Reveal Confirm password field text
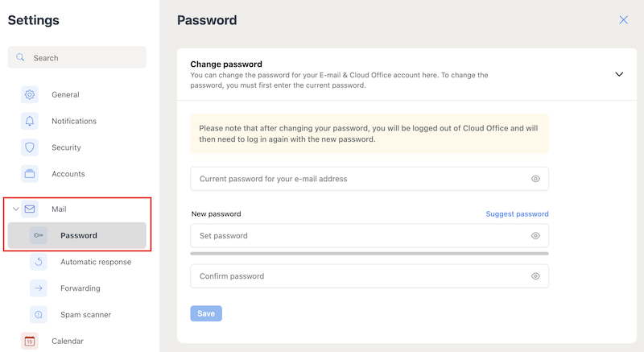The width and height of the screenshot is (644, 352). 535,276
